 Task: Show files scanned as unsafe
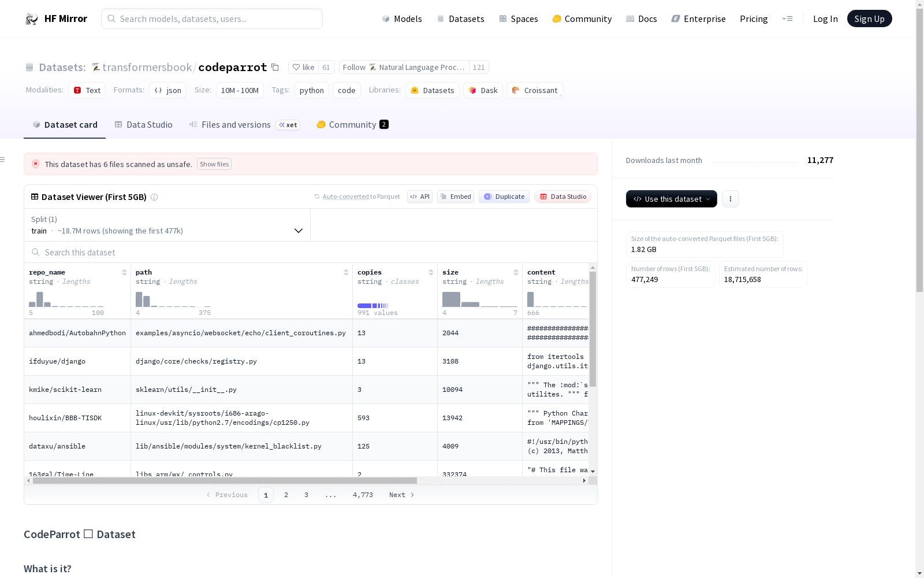(x=214, y=164)
